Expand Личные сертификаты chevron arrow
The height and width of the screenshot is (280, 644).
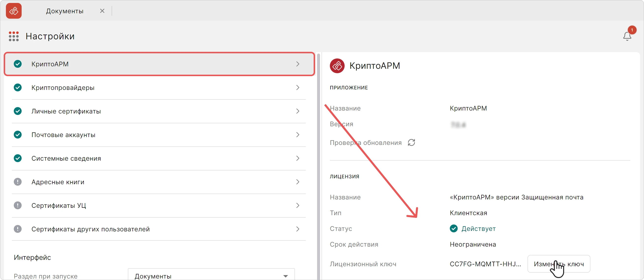coord(297,111)
